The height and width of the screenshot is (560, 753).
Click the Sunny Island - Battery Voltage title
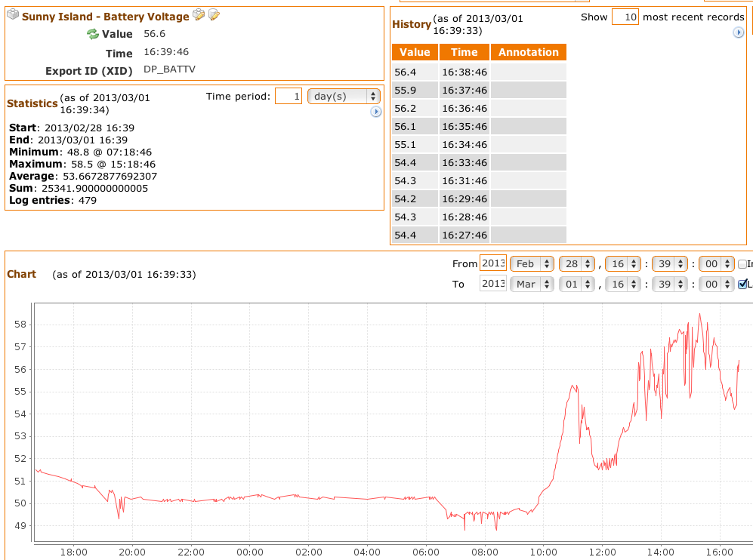coord(106,17)
